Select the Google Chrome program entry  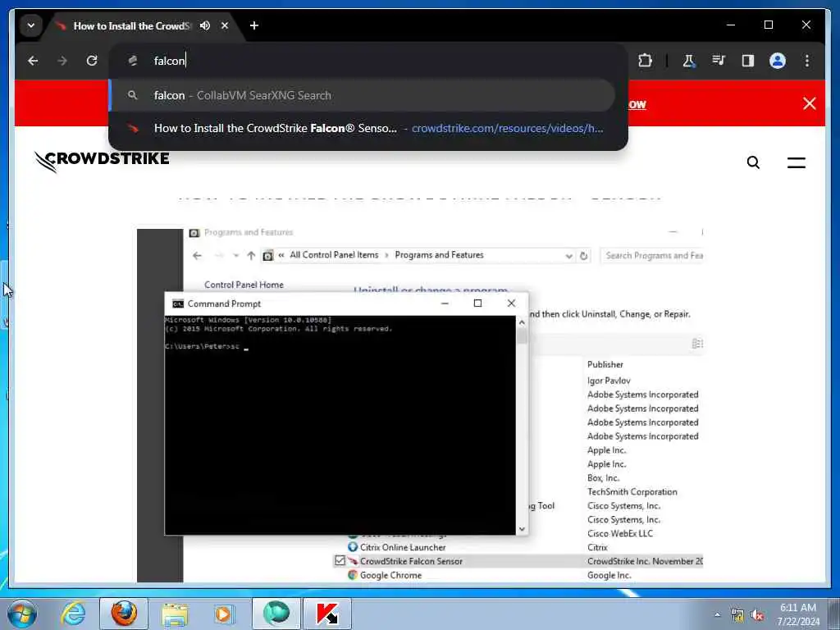(390, 575)
